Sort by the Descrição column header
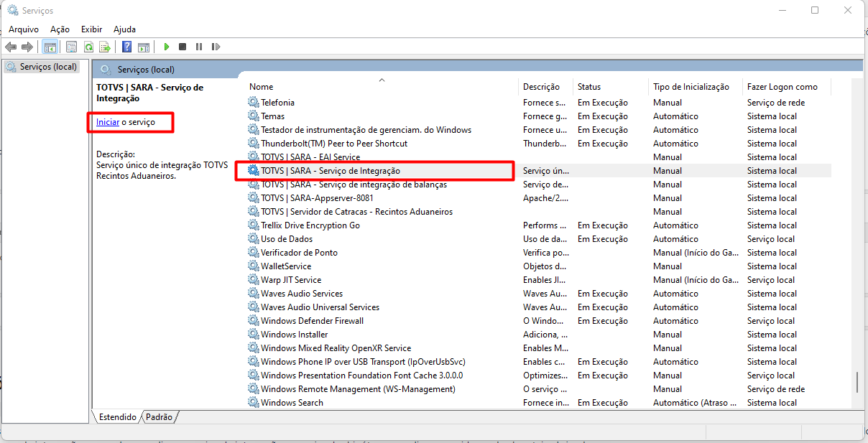 click(546, 87)
